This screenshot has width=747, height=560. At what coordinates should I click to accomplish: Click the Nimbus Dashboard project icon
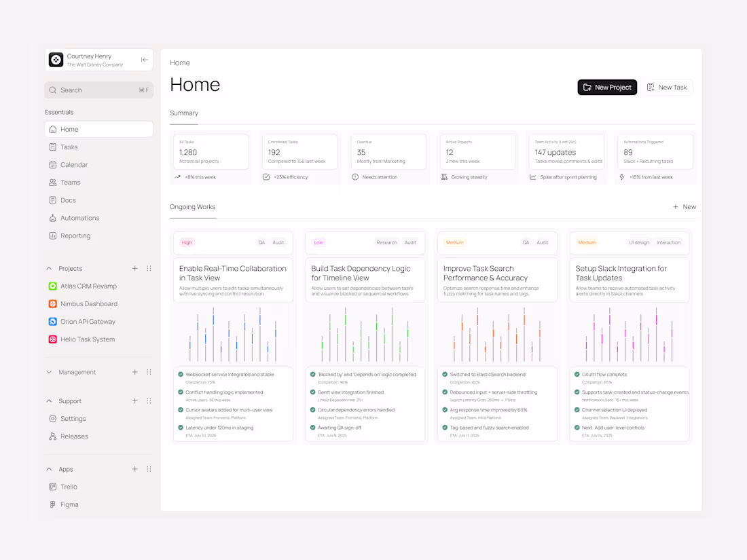tap(54, 303)
